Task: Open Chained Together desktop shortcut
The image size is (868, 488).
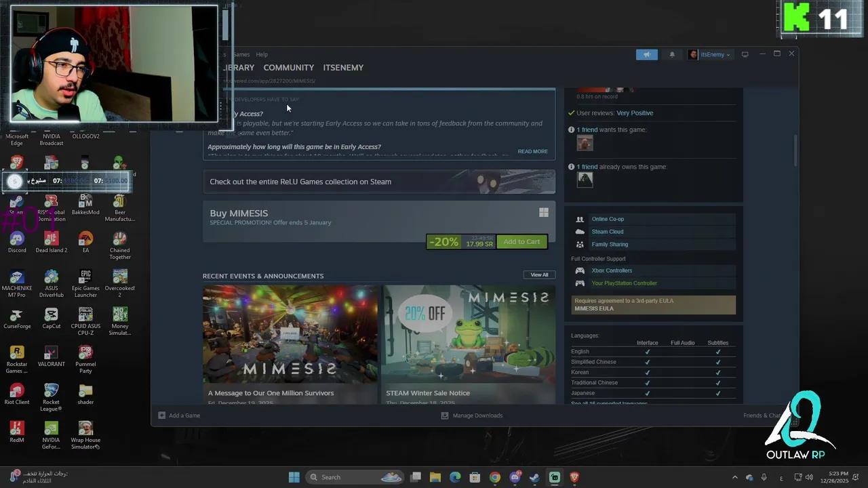Action: [x=120, y=246]
